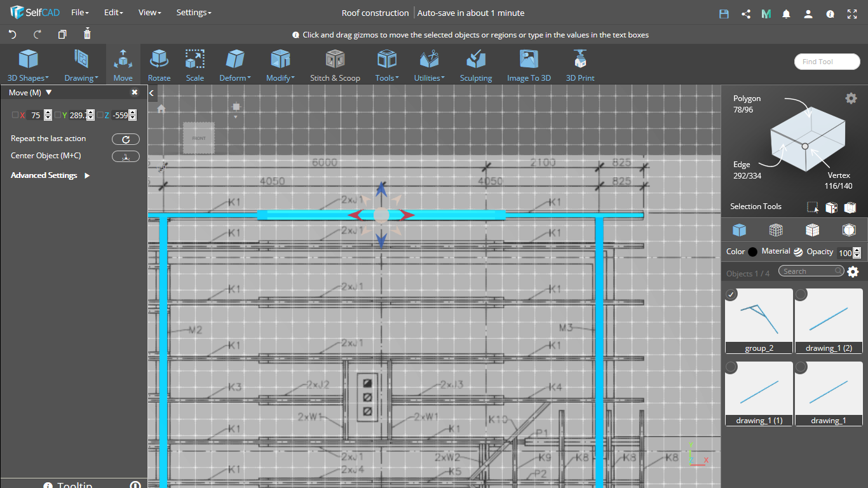Click the Save disk icon
This screenshot has width=868, height=488.
click(724, 13)
